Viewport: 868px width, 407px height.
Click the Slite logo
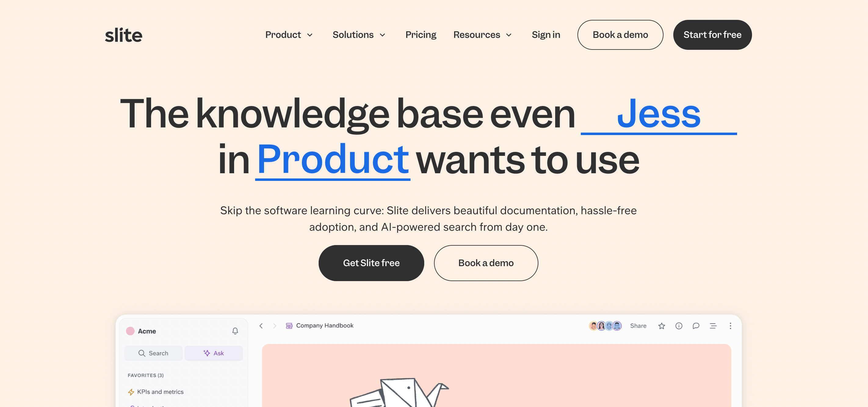click(124, 35)
